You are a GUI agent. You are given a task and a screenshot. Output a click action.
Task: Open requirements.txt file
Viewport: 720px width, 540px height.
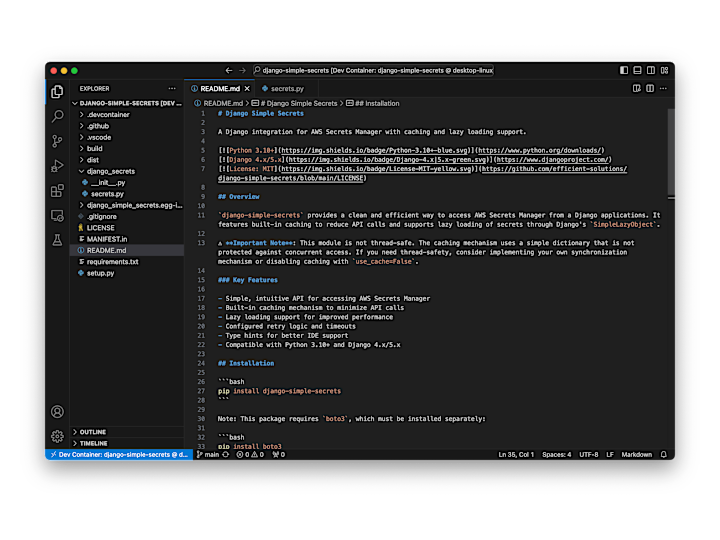pos(127,262)
